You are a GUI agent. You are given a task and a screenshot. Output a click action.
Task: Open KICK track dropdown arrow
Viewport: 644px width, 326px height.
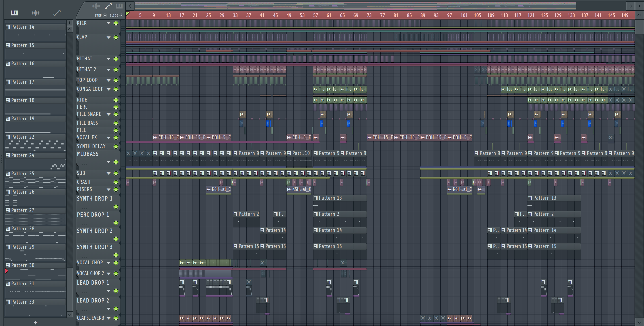[108, 23]
